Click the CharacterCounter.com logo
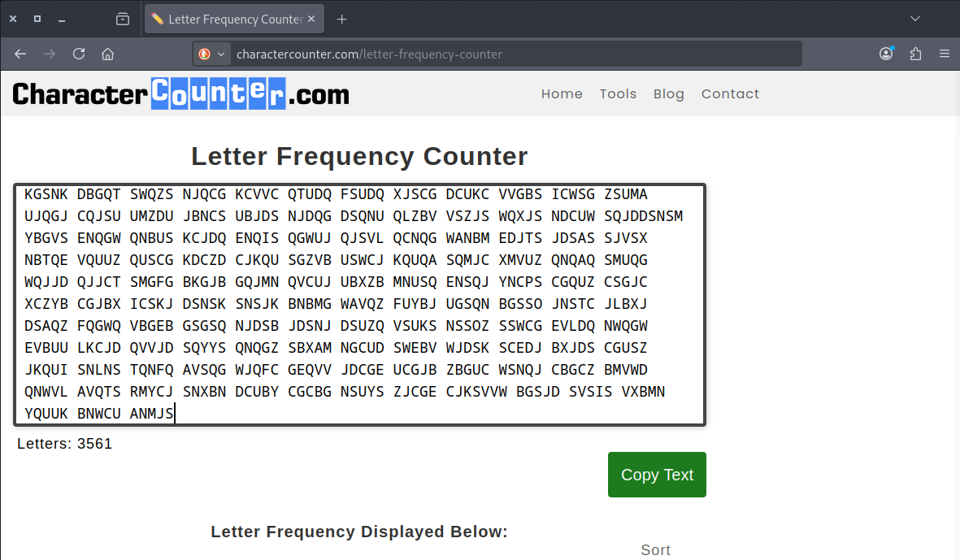Viewport: 960px width, 560px height. [180, 94]
